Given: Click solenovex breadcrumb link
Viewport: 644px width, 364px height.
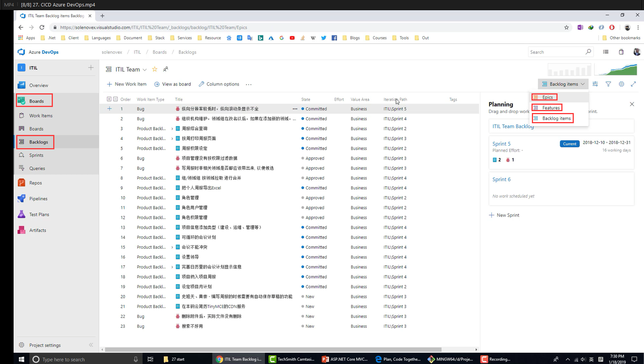Looking at the screenshot, I should click(112, 52).
